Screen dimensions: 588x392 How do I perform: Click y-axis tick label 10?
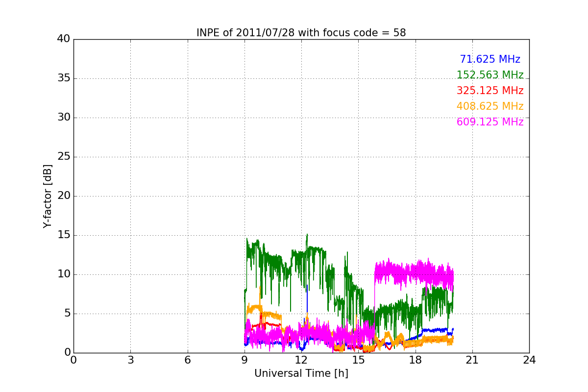coord(64,274)
